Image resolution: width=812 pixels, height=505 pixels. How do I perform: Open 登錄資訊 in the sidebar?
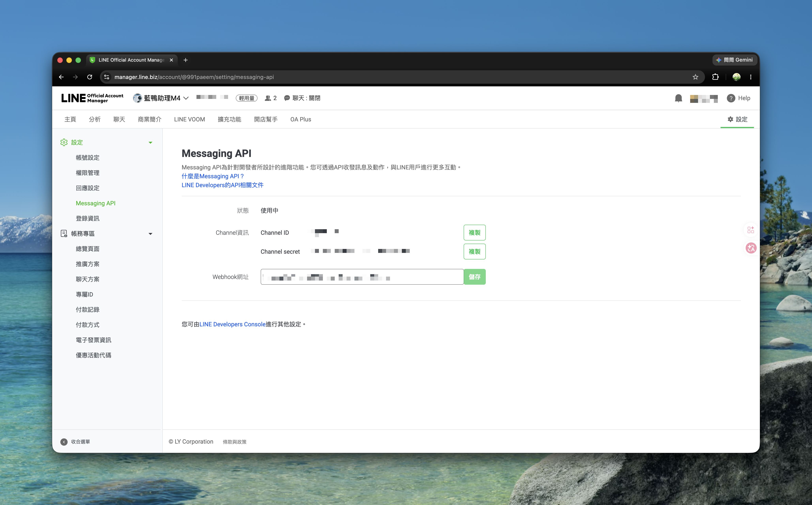[87, 218]
